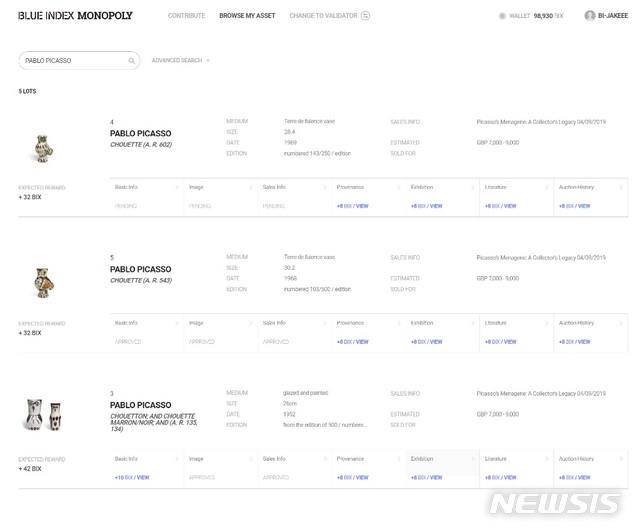This screenshot has height=532, width=640.
Task: Expand Exhibition chevron for lot 4
Action: (x=473, y=187)
